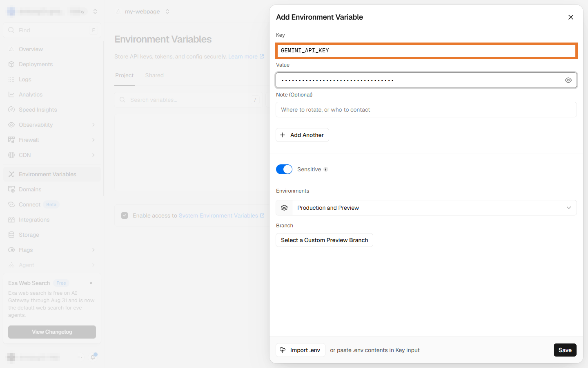
Task: Click the Add Another button
Action: pyautogui.click(x=302, y=135)
